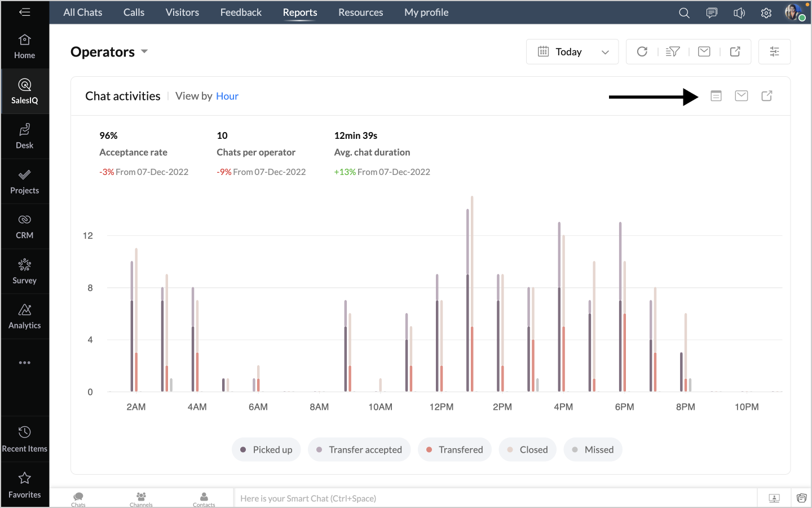Click the table view icon in Chat activities

(716, 96)
